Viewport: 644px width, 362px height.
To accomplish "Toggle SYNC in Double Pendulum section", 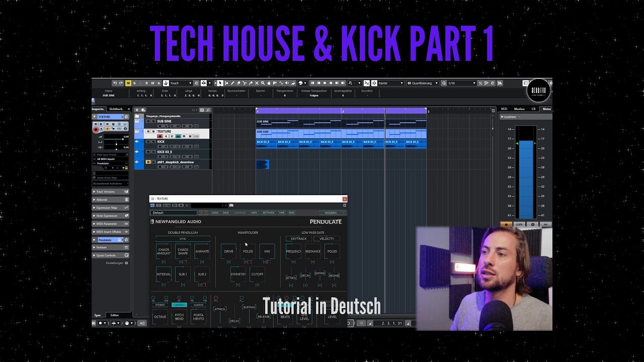I will [x=183, y=238].
